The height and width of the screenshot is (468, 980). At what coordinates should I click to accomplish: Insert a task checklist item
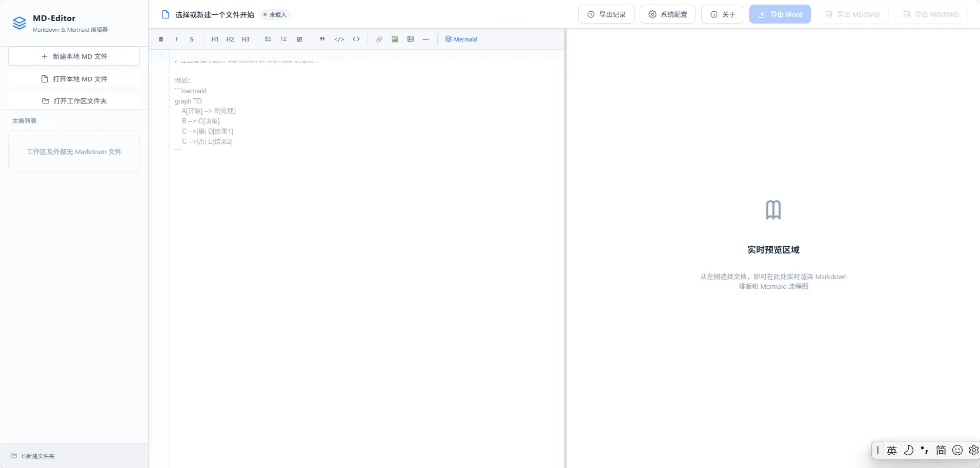click(299, 39)
